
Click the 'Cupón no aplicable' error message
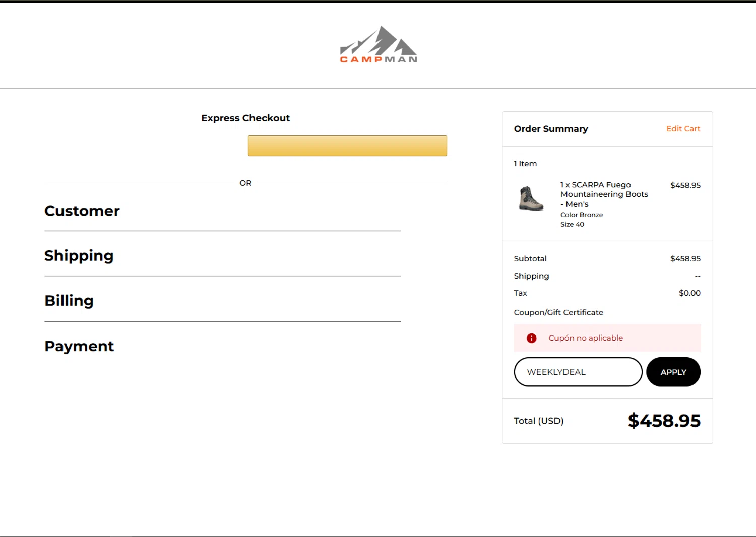tap(586, 338)
